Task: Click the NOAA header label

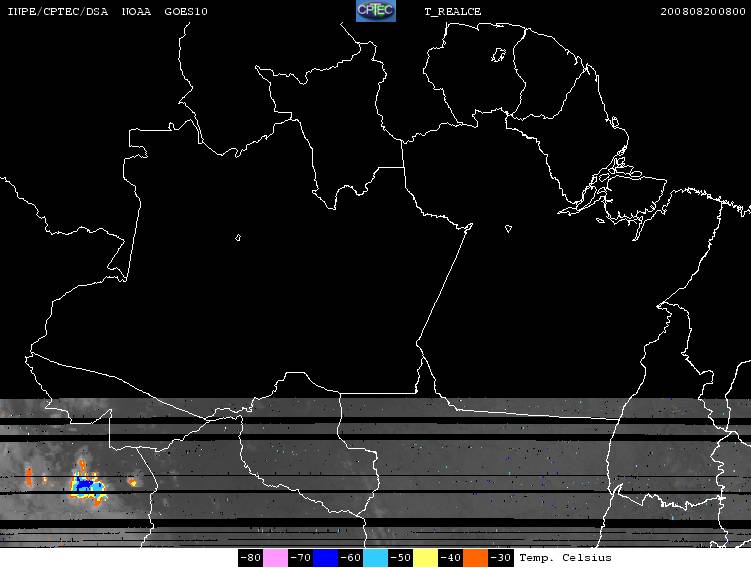Action: (x=136, y=11)
